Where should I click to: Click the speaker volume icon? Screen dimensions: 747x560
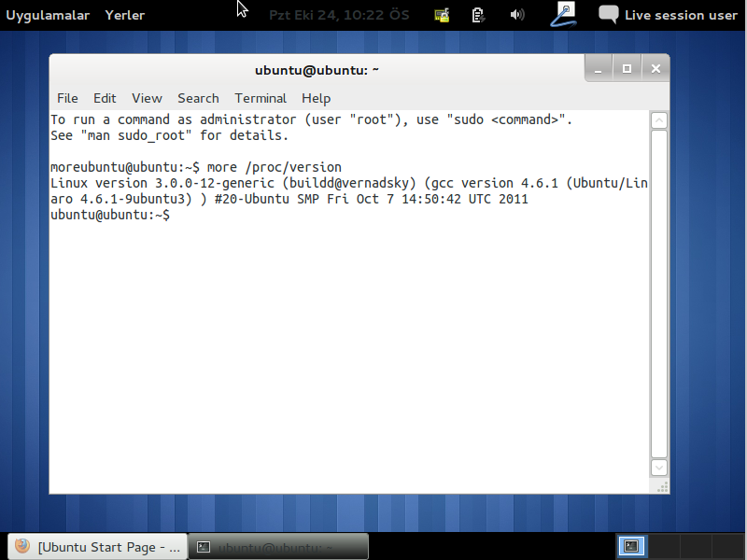coord(517,14)
